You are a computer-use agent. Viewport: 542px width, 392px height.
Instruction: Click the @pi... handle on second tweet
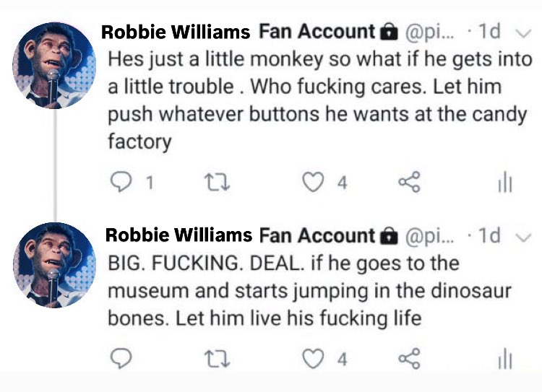[430, 236]
